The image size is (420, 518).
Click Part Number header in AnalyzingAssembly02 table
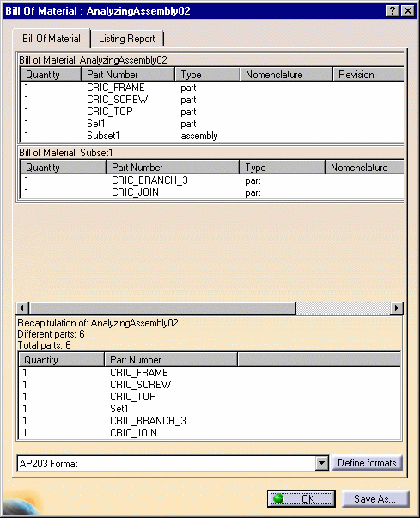(x=128, y=75)
